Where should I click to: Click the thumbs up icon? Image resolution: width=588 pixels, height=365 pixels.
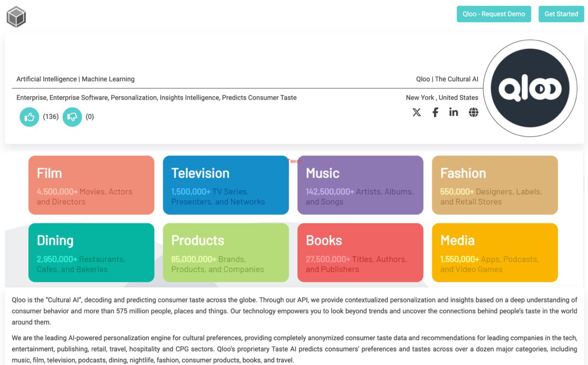[x=29, y=117]
